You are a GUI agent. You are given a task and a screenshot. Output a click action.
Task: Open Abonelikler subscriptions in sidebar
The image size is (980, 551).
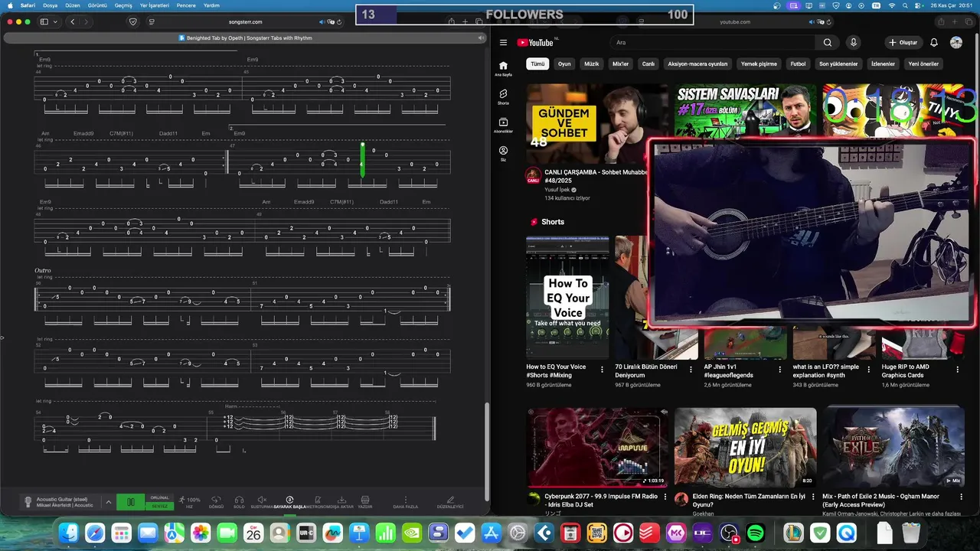[503, 126]
